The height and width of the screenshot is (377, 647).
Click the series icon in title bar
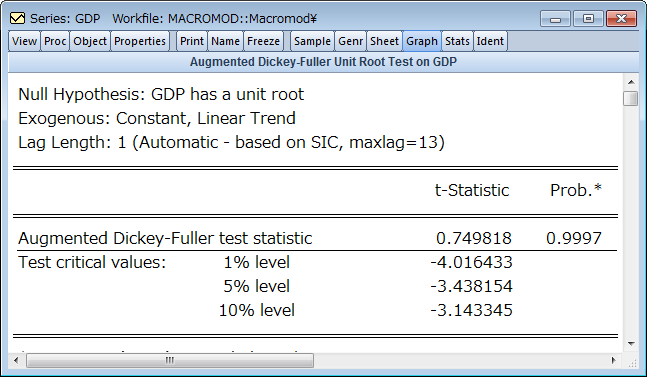point(17,19)
